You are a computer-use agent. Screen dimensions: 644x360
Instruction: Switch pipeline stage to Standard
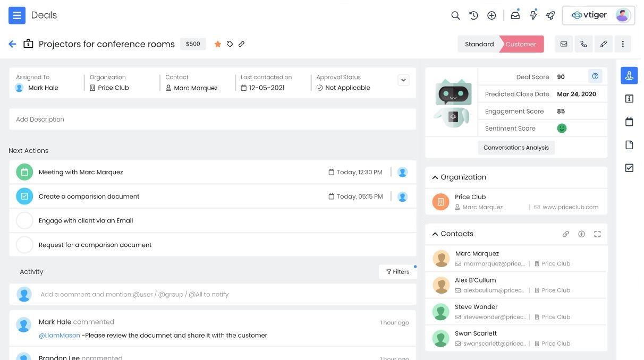[479, 44]
